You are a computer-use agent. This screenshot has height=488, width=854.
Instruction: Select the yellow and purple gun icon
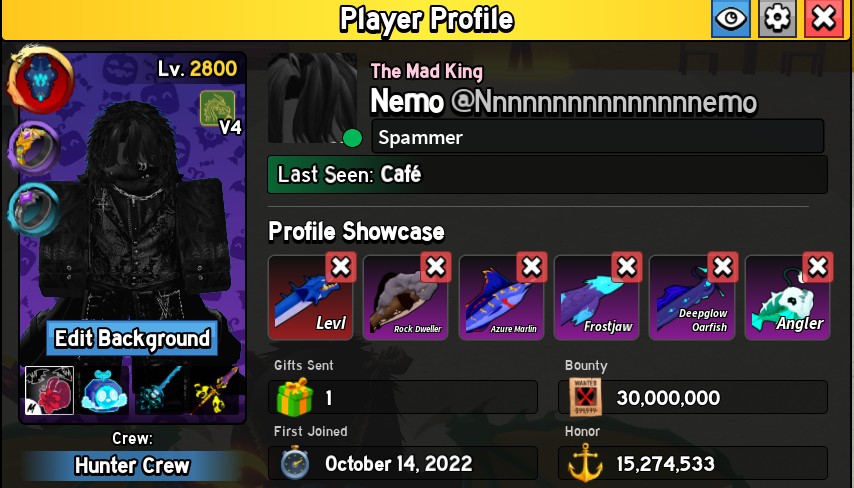coord(216,392)
